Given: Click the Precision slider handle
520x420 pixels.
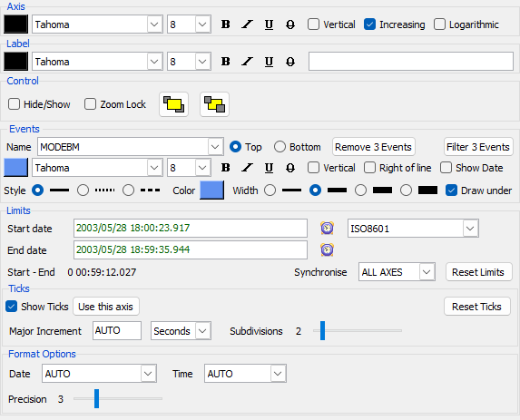Looking at the screenshot, I should tap(96, 398).
